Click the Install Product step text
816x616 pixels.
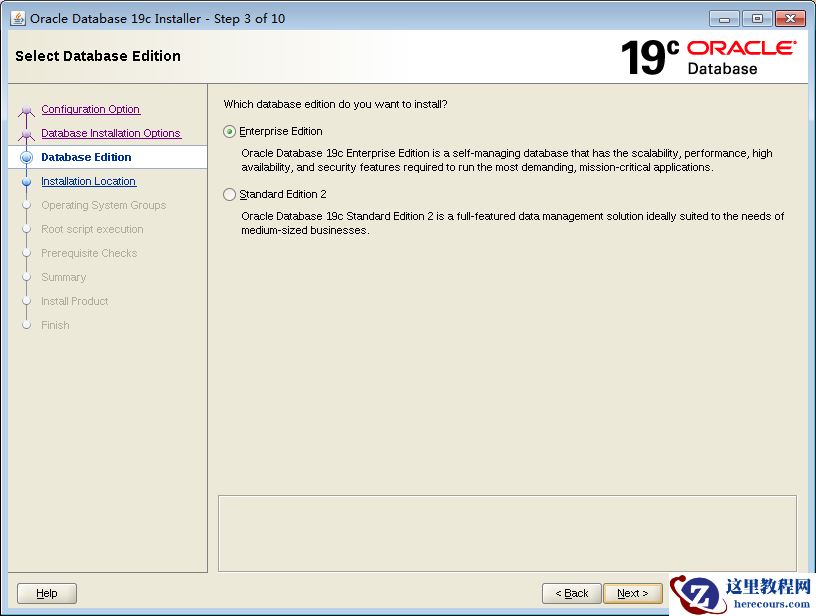click(74, 301)
